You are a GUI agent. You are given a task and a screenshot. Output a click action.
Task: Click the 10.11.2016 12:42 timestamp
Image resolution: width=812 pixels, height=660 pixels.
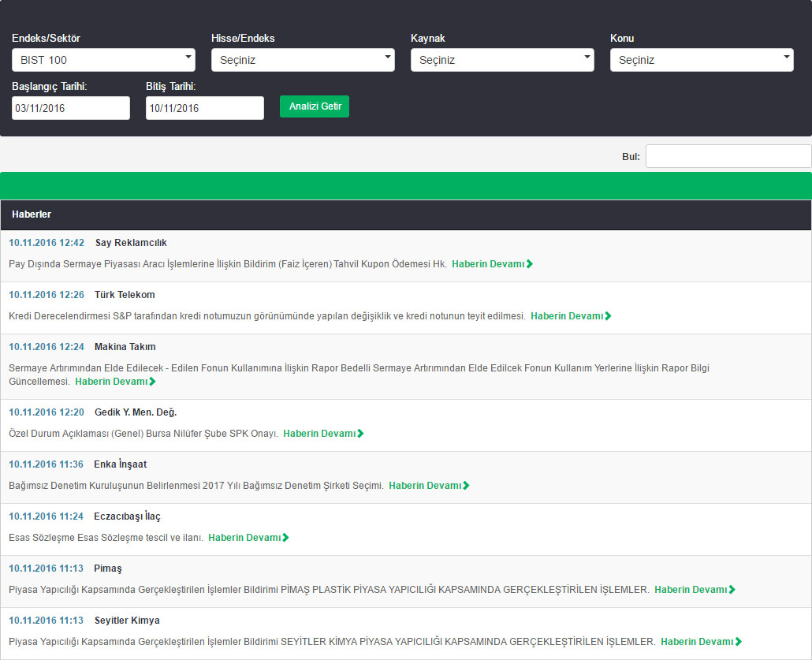point(47,242)
